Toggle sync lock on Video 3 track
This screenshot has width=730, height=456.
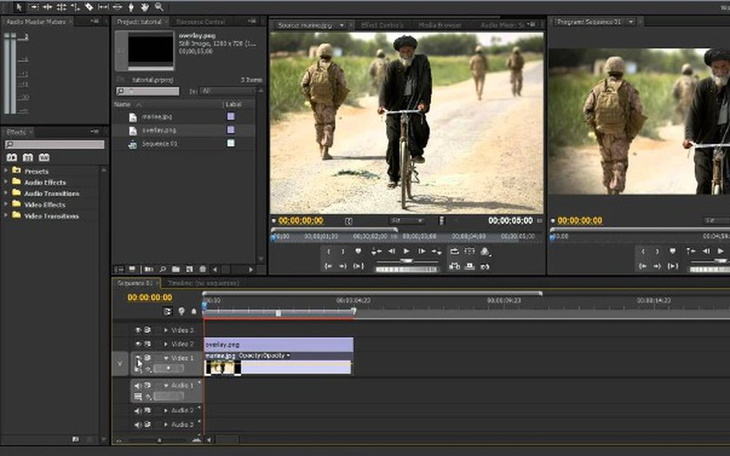(x=148, y=330)
